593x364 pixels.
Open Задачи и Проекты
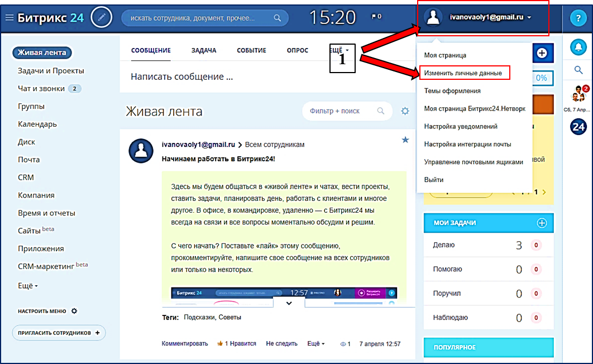51,71
